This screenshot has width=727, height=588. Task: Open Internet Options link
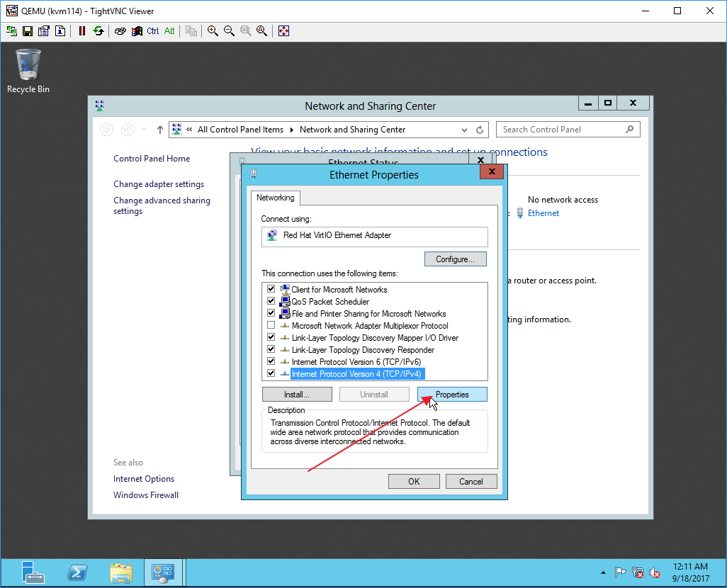coord(144,479)
